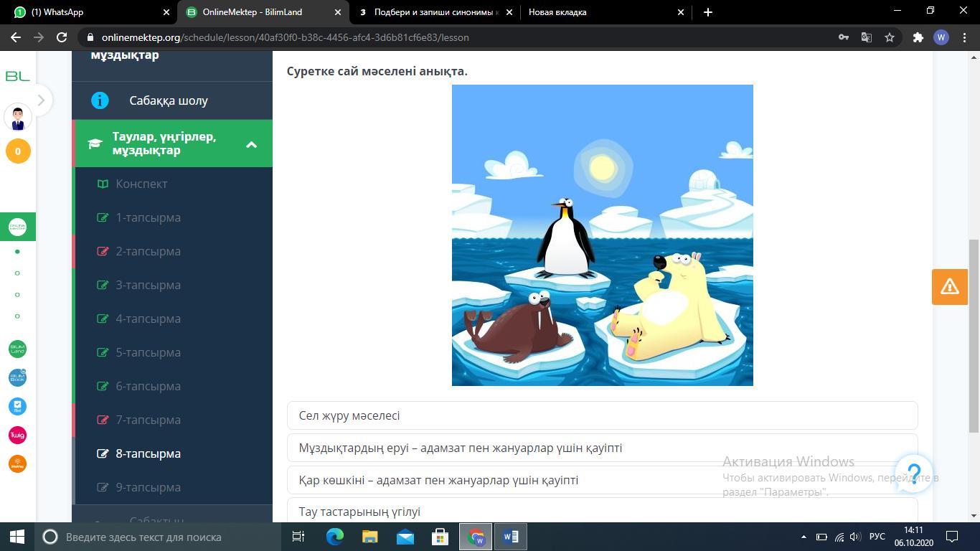Switch to the OnlineMektep - BilimLand tab
Image resolution: width=980 pixels, height=551 pixels.
click(x=263, y=12)
